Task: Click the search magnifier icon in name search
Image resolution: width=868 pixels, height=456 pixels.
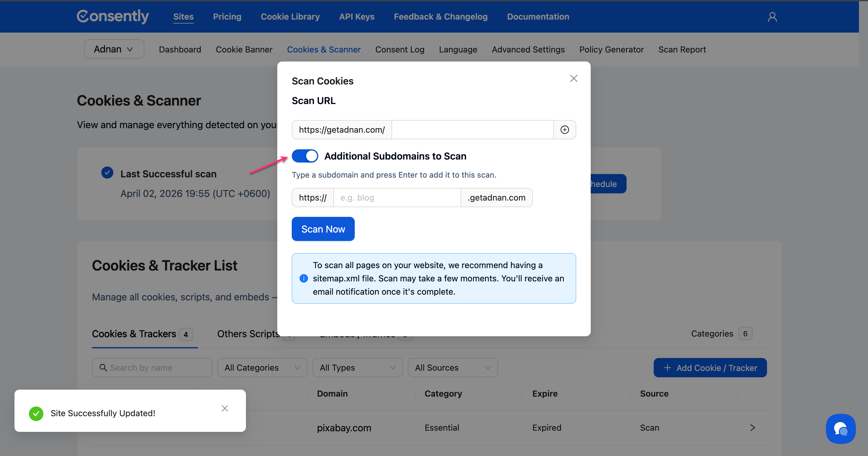Action: [103, 368]
